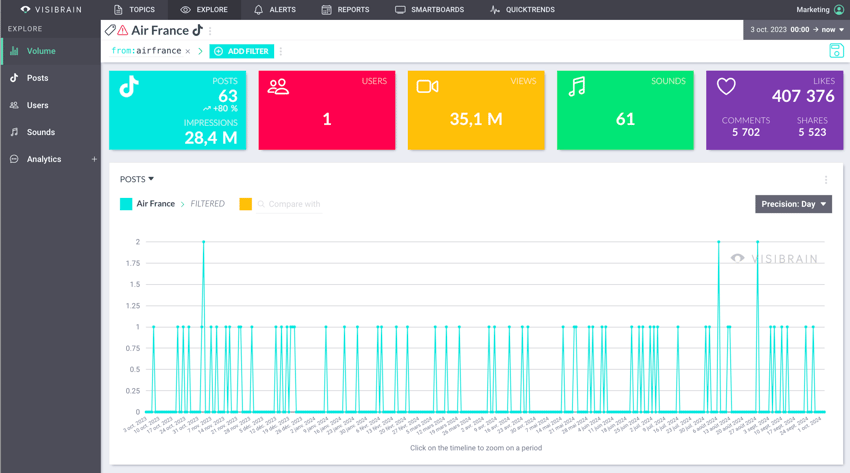Open the Topics tab
Viewport: 850px width, 473px height.
pyautogui.click(x=134, y=10)
